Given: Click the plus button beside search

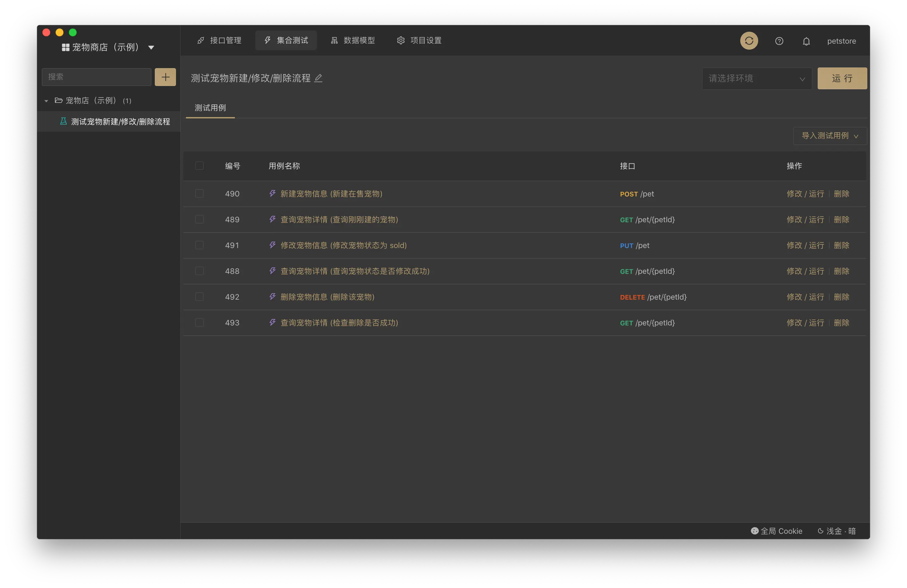Looking at the screenshot, I should [165, 77].
